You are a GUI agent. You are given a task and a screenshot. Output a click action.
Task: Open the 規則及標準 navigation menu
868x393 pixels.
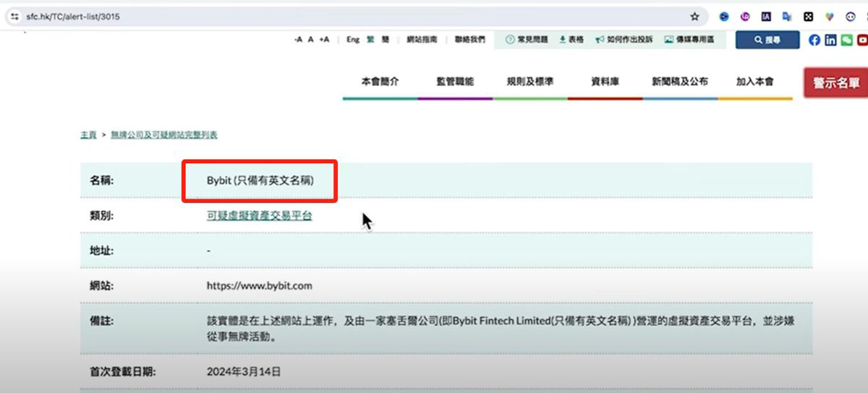click(530, 82)
